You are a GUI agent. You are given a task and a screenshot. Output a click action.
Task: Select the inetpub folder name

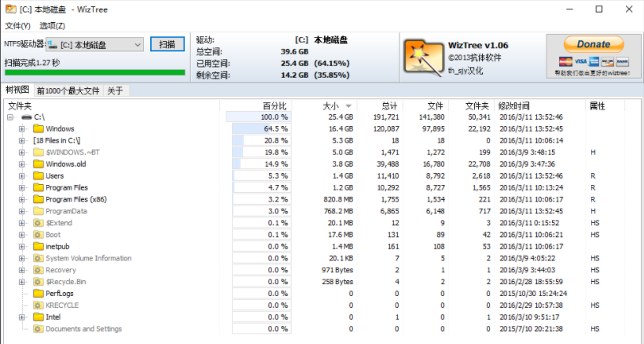pyautogui.click(x=57, y=246)
